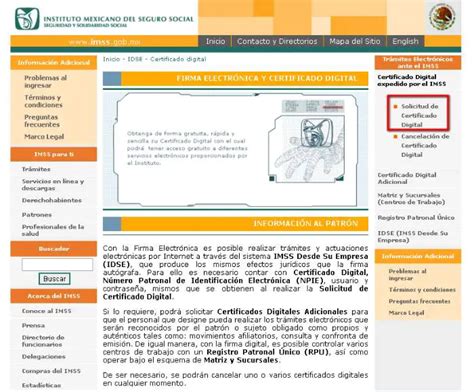Click the Inicio breadcrumb link
Screen dimensions: 474x392
point(111,59)
